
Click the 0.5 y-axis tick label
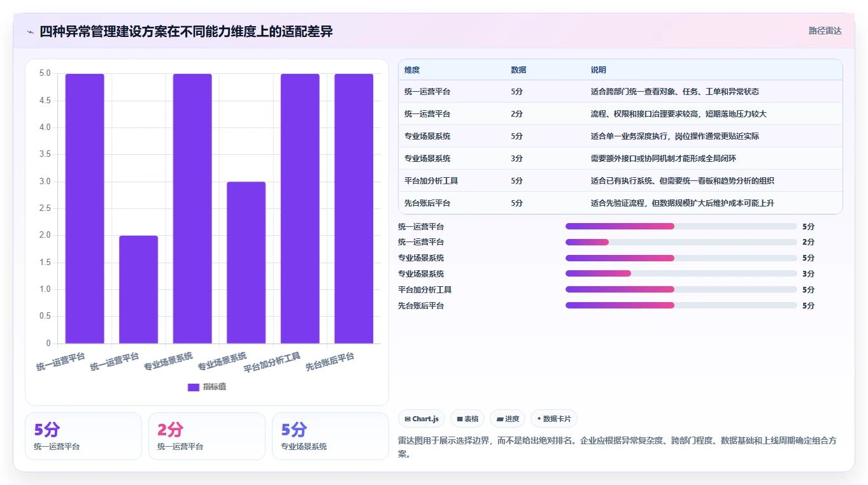point(45,317)
